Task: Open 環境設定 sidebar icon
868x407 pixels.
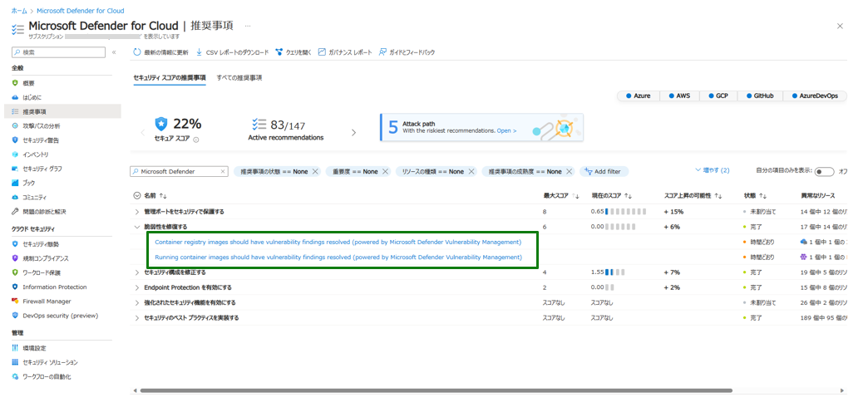Action: [16, 348]
